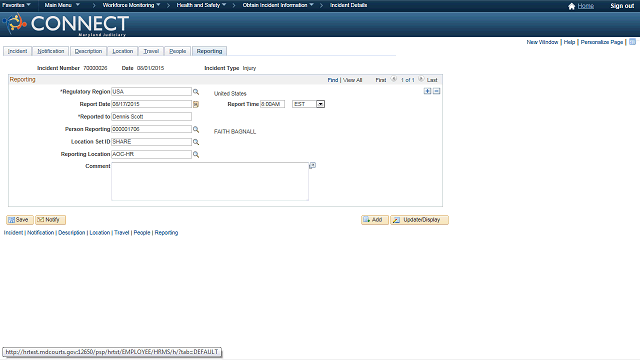Image resolution: width=640 pixels, height=360 pixels.
Task: Click the Save button
Action: [x=20, y=220]
